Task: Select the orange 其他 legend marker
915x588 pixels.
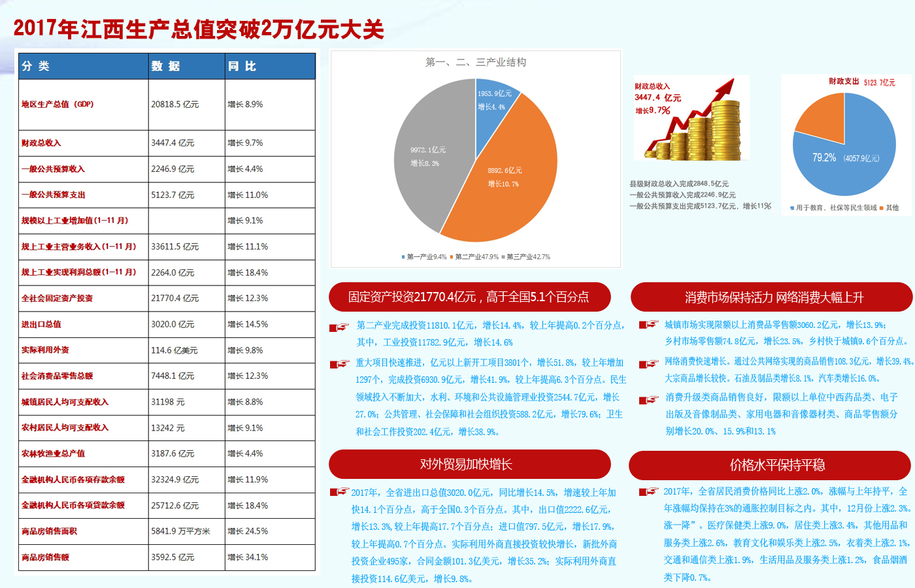Action: click(882, 208)
